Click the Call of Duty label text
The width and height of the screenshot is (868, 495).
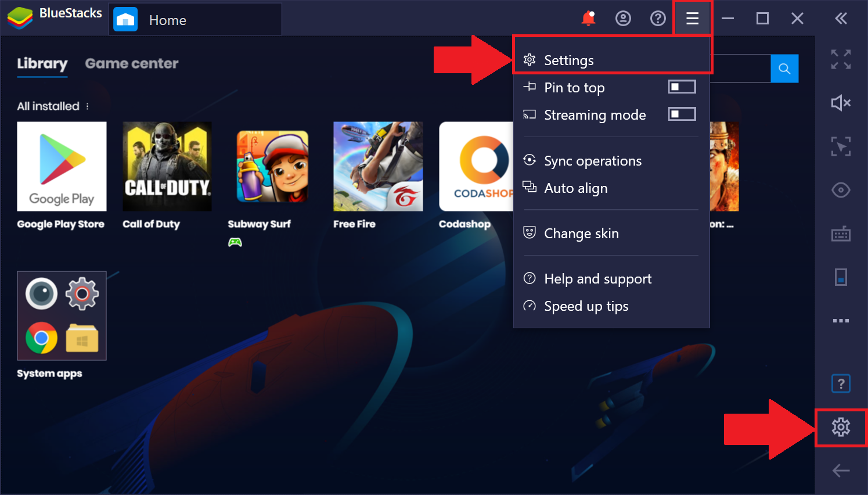(152, 224)
